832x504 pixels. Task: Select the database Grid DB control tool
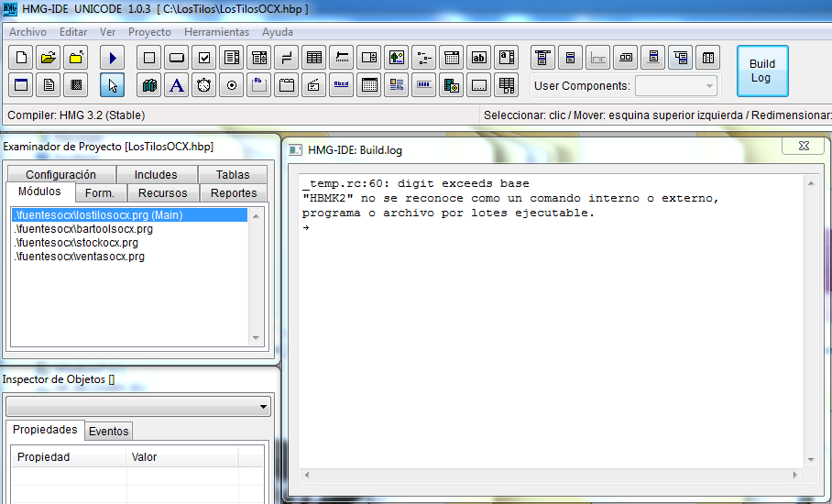507,85
